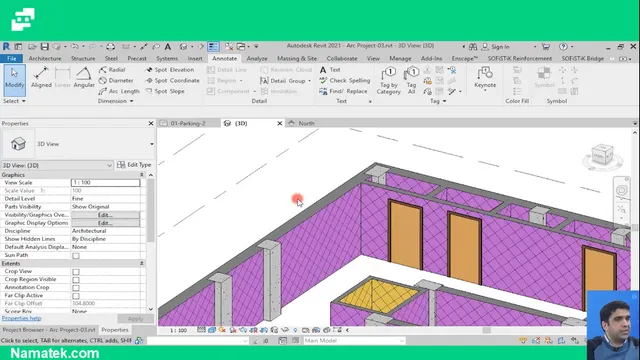Viewport: 640px width, 360px height.
Task: Click the View Scale input field
Action: [105, 182]
